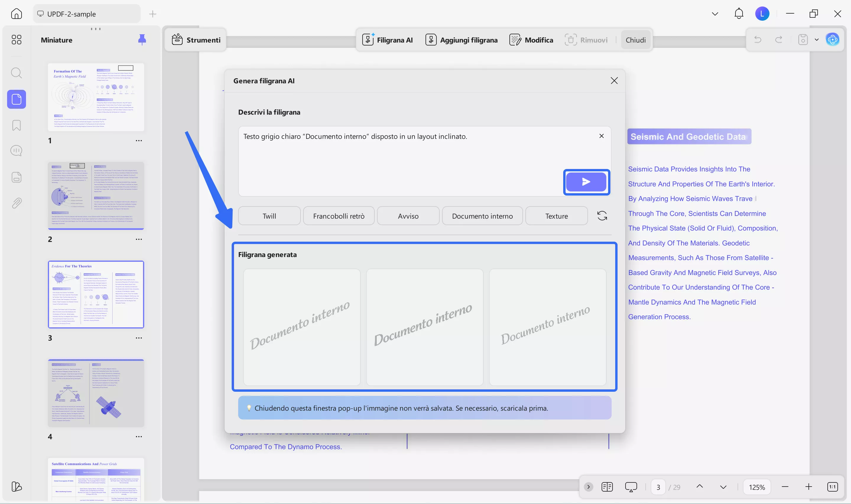851x504 pixels.
Task: Click the send arrow to generate watermark
Action: click(586, 182)
